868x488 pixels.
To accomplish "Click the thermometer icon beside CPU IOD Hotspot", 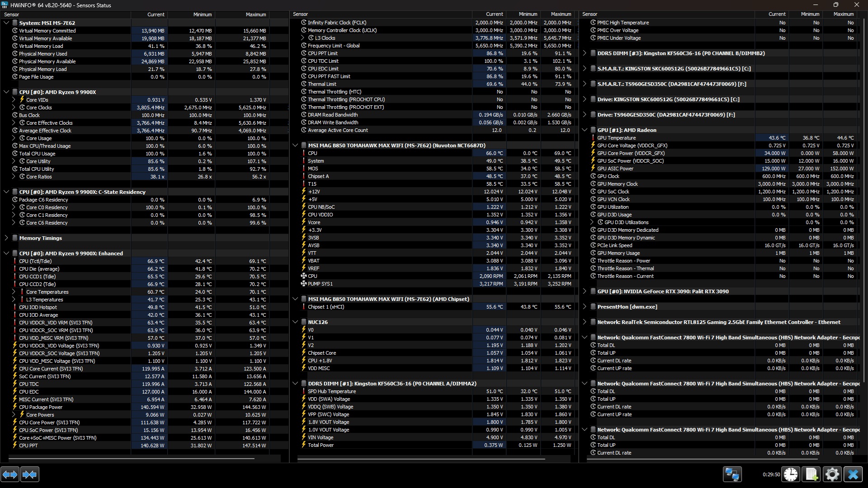I will tap(15, 307).
